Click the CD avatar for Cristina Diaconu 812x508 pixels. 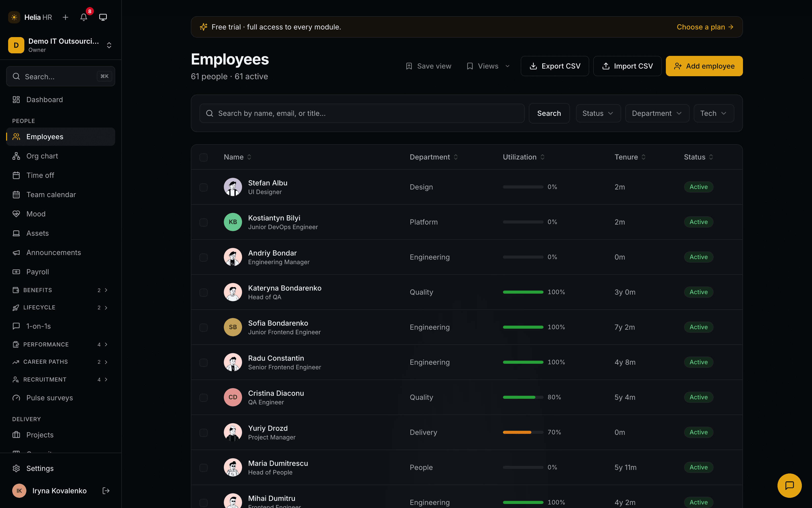click(x=233, y=397)
